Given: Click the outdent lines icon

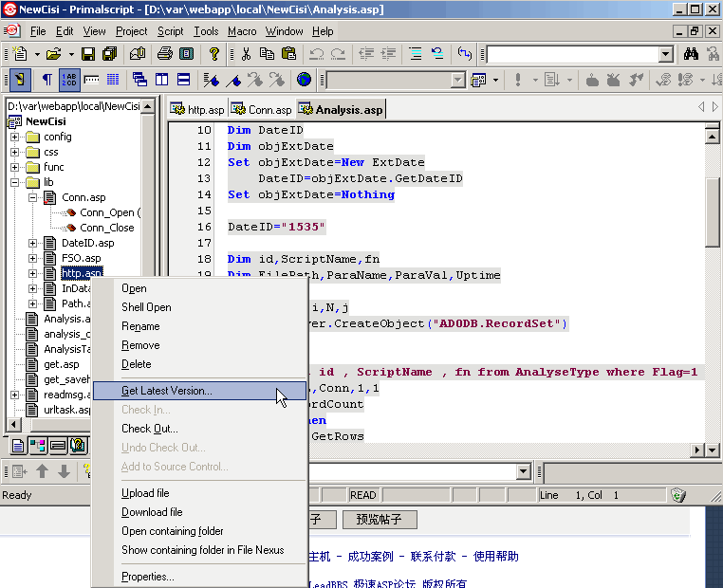Looking at the screenshot, I should (366, 54).
